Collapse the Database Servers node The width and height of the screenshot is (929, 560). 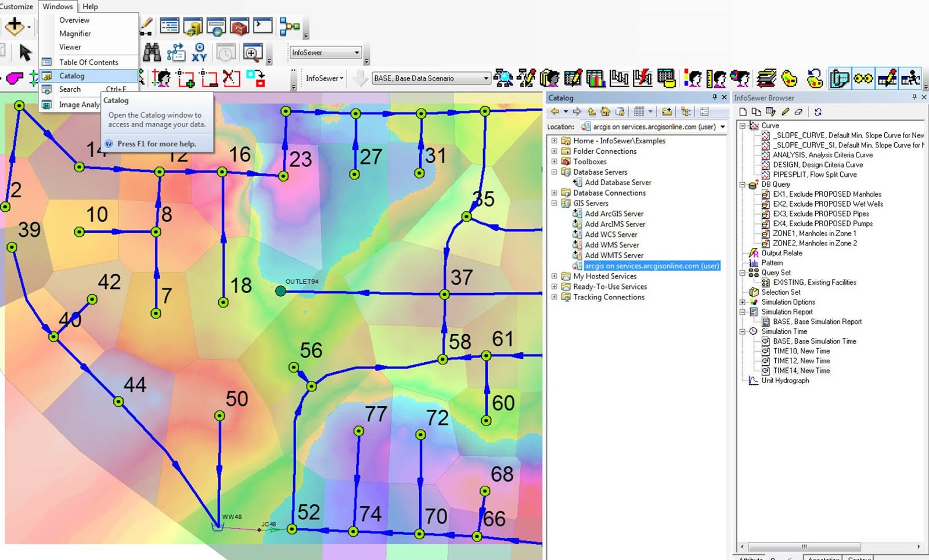pos(554,172)
